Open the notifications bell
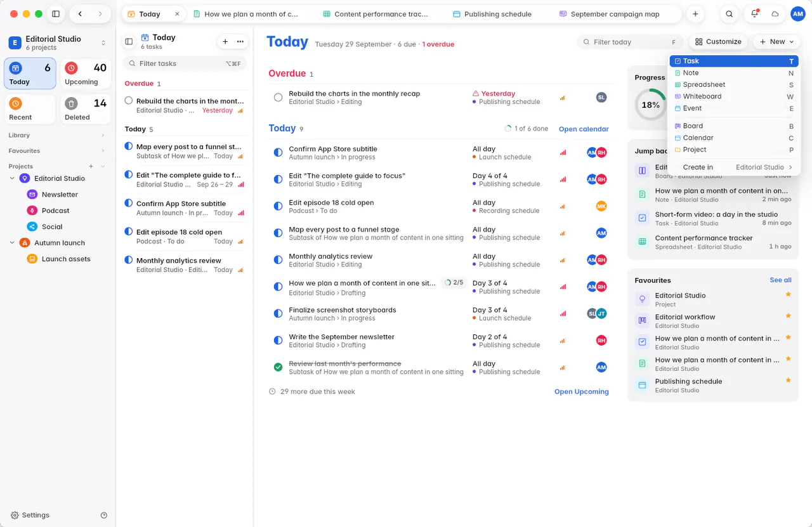The width and height of the screenshot is (812, 527). click(x=754, y=14)
